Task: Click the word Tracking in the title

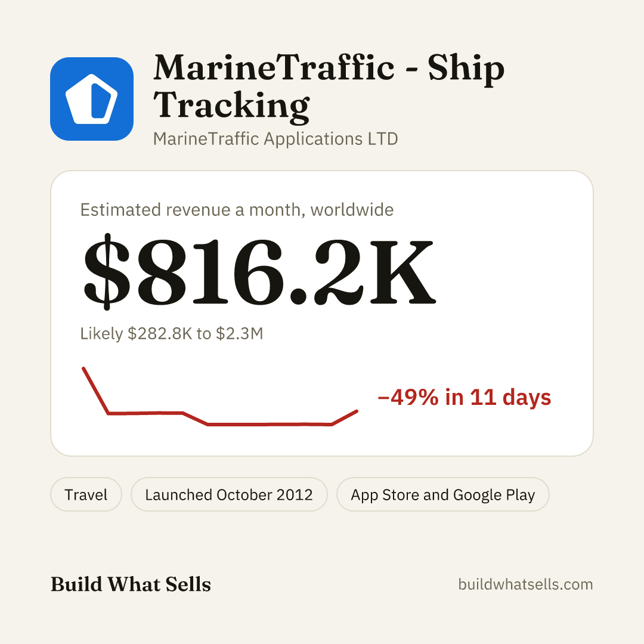Action: coord(231,106)
